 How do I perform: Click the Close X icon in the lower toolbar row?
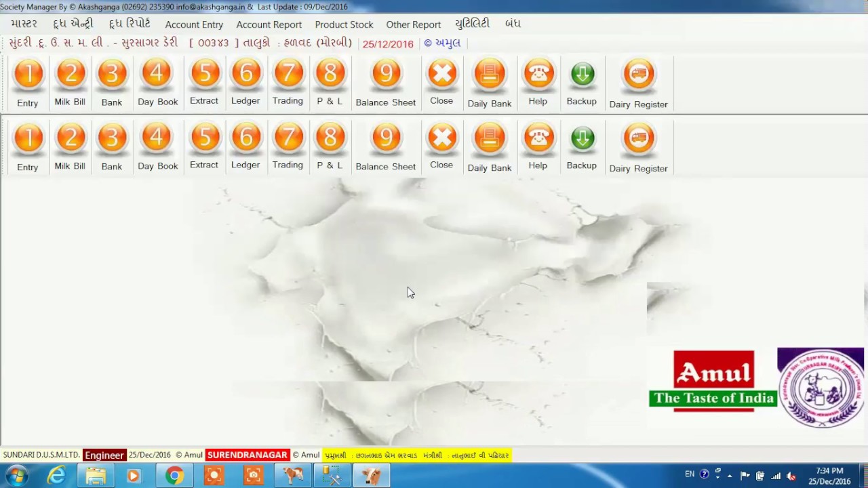441,147
